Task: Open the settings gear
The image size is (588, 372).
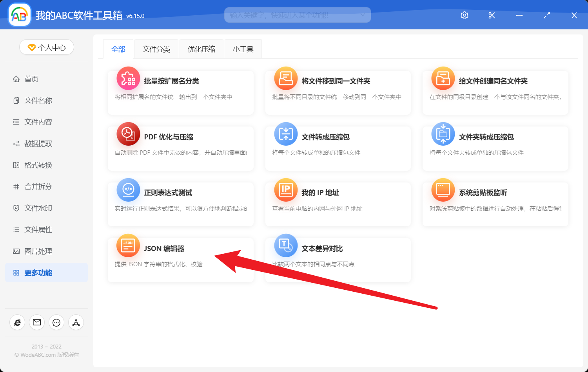Action: [x=464, y=15]
